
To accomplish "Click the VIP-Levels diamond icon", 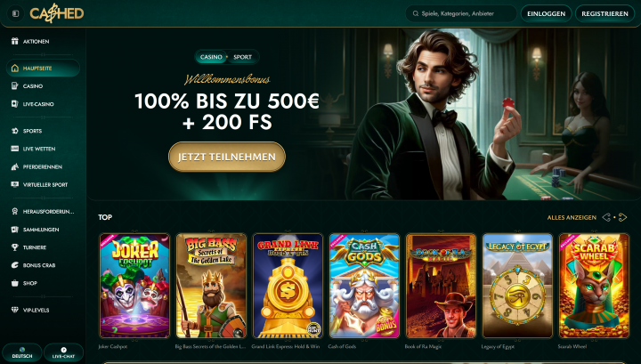I will (15, 310).
